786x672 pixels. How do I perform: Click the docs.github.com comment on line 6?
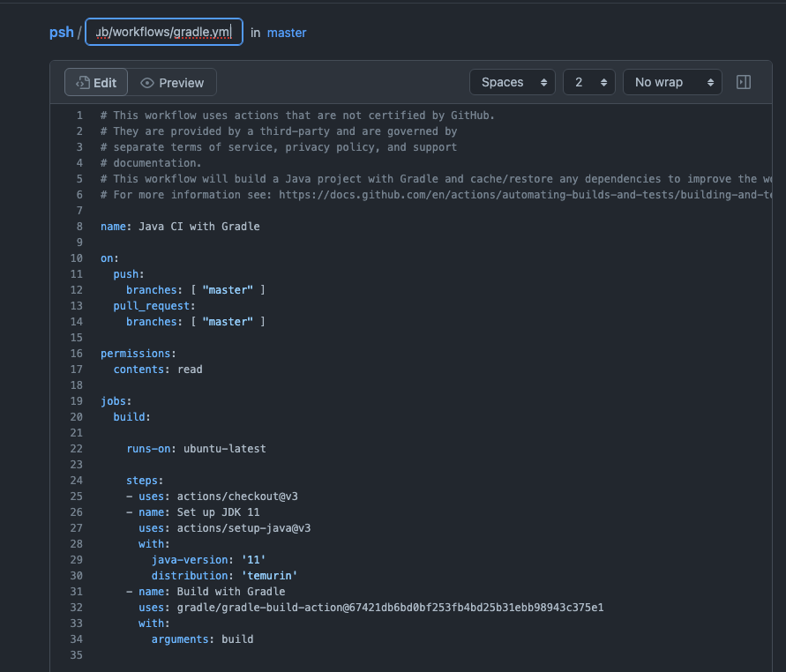coord(436,194)
